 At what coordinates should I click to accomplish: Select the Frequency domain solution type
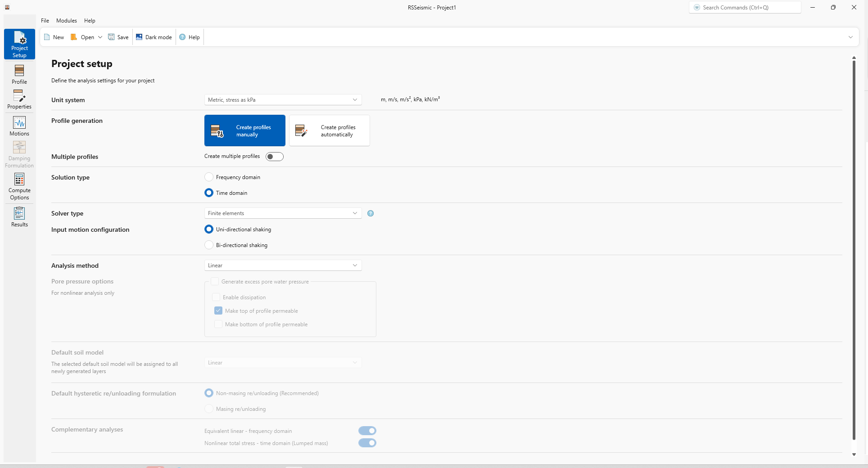click(209, 177)
